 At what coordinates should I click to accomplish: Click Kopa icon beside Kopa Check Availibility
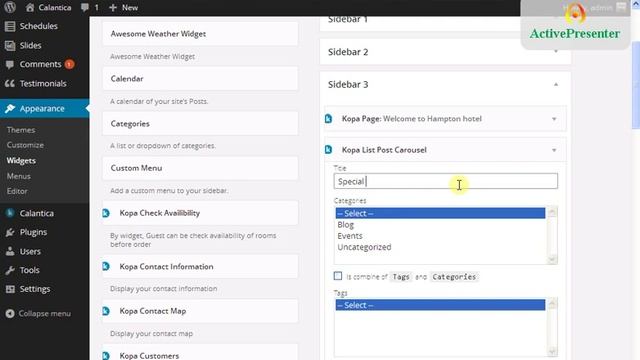106,213
